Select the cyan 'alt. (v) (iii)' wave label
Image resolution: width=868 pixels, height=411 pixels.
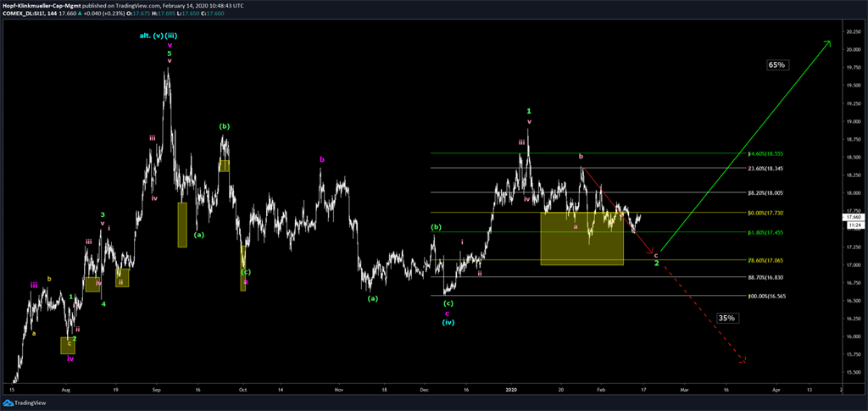[x=159, y=35]
